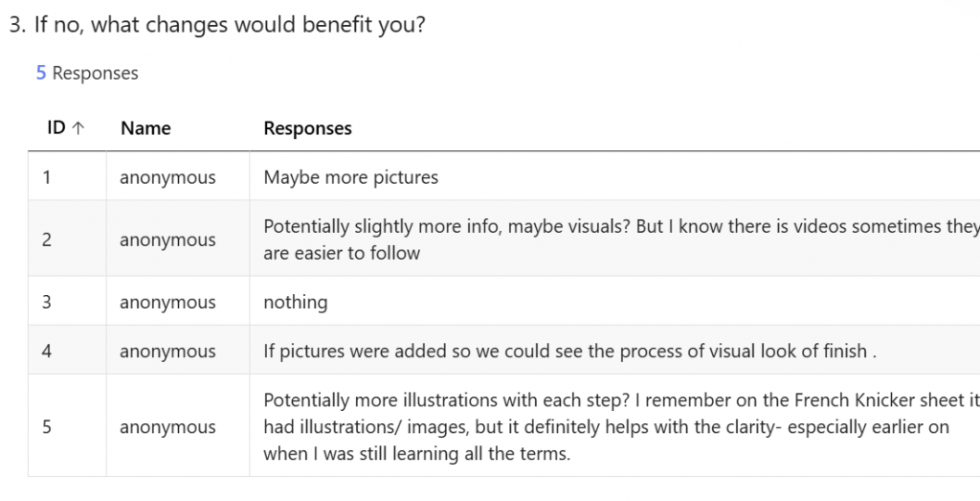Select the ID cell of row 3

tap(47, 302)
